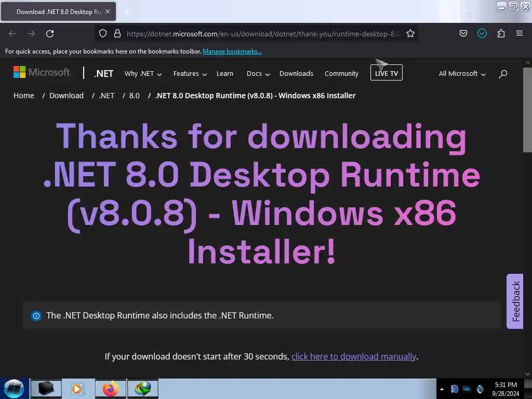Go to Download breadcrumb
532x399 pixels.
[66, 96]
